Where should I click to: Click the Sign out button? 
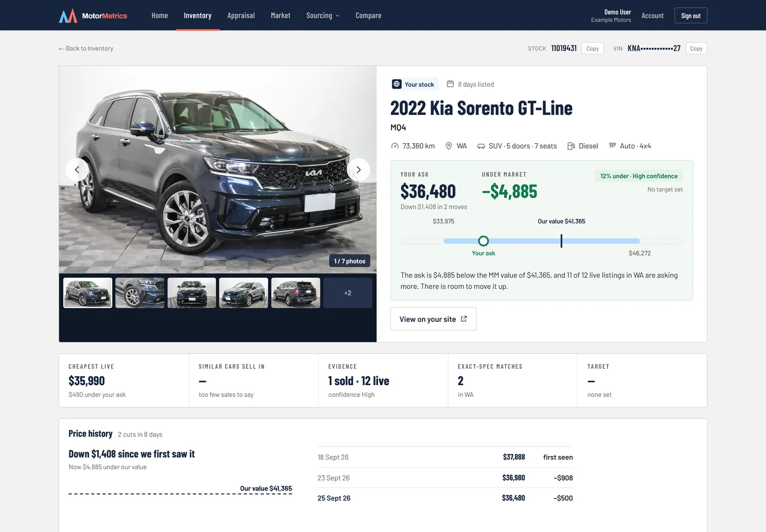pyautogui.click(x=690, y=15)
